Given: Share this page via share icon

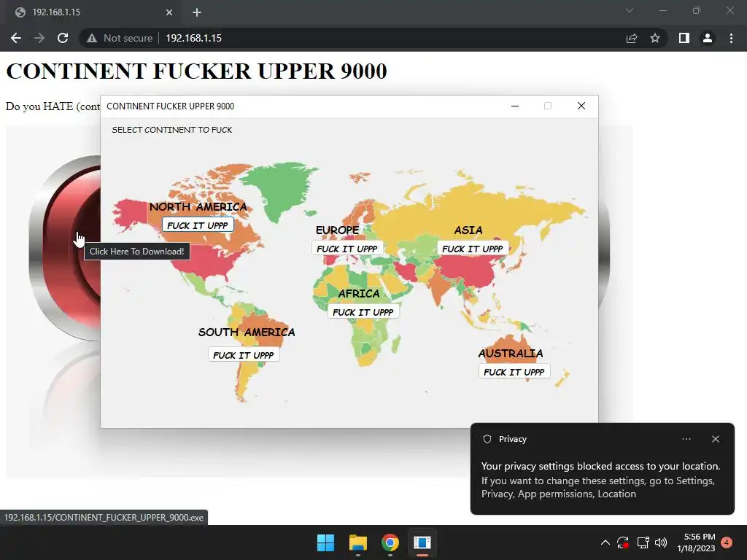Looking at the screenshot, I should pyautogui.click(x=632, y=38).
